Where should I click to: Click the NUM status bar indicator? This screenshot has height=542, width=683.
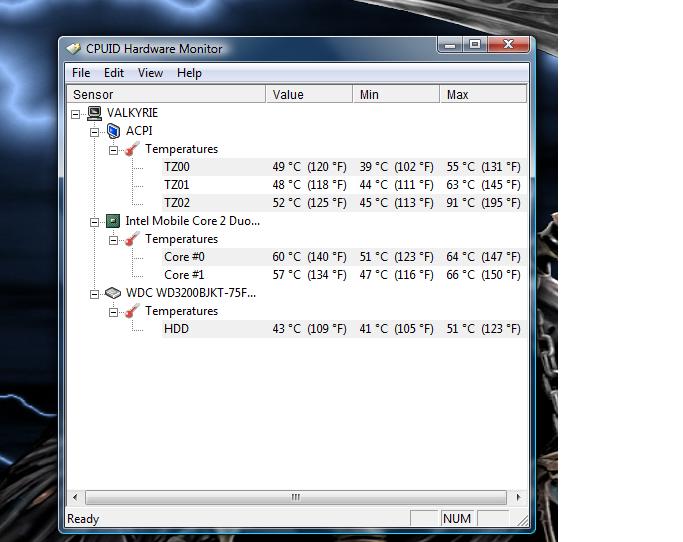(x=457, y=518)
